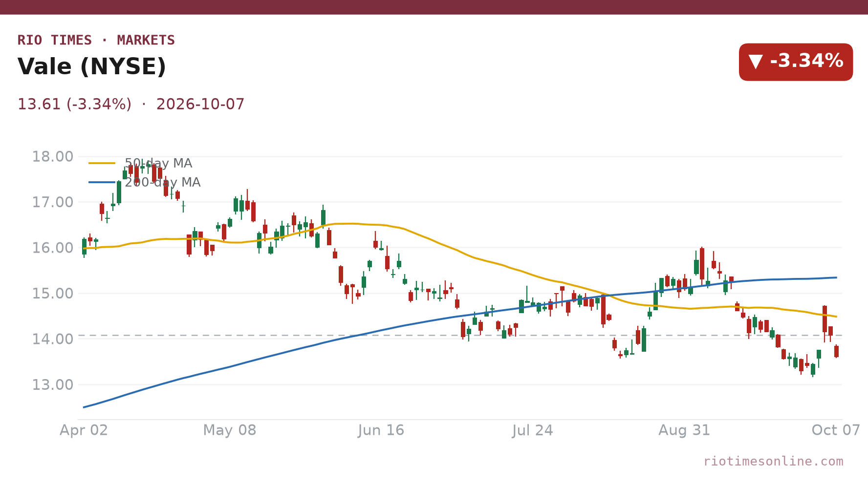Click the red -3.34% change badge
Image resolution: width=868 pixels, height=488 pixels.
[x=796, y=62]
